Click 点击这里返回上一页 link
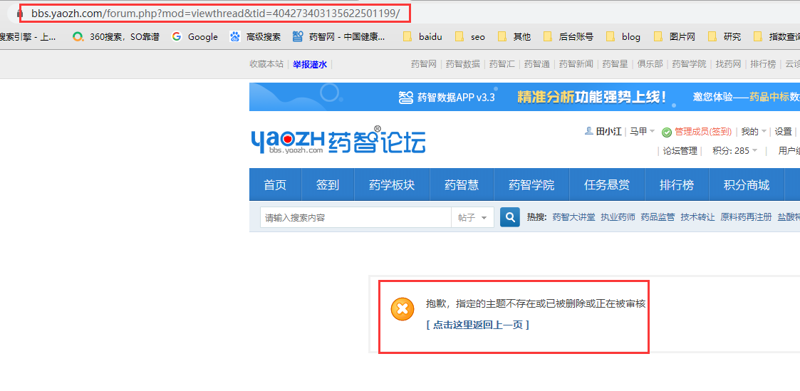Image resolution: width=800 pixels, height=391 pixels. click(478, 325)
